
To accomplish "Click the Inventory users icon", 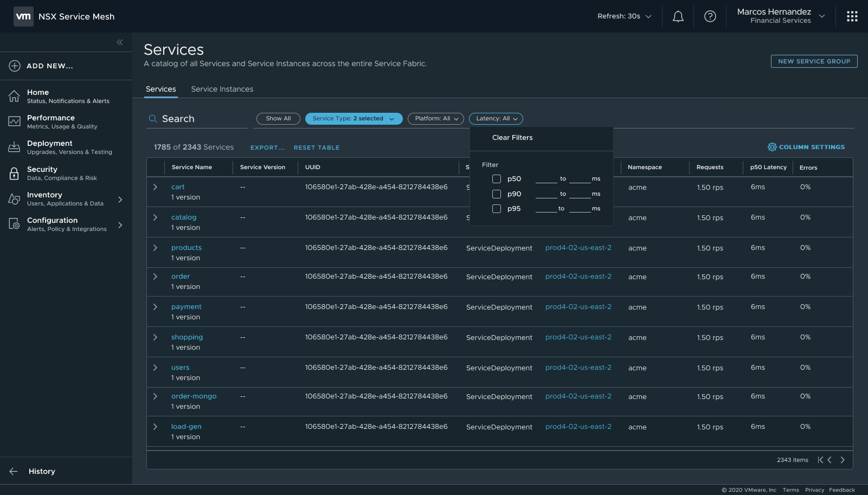I will pyautogui.click(x=14, y=199).
